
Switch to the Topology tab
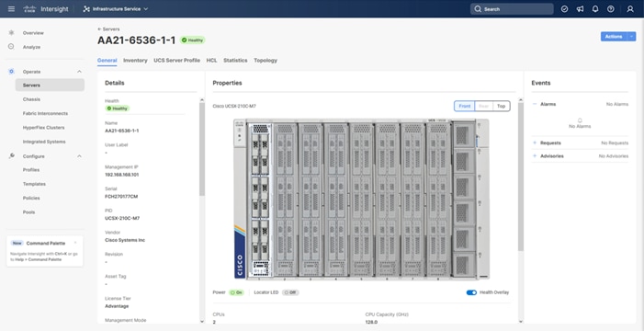tap(266, 61)
